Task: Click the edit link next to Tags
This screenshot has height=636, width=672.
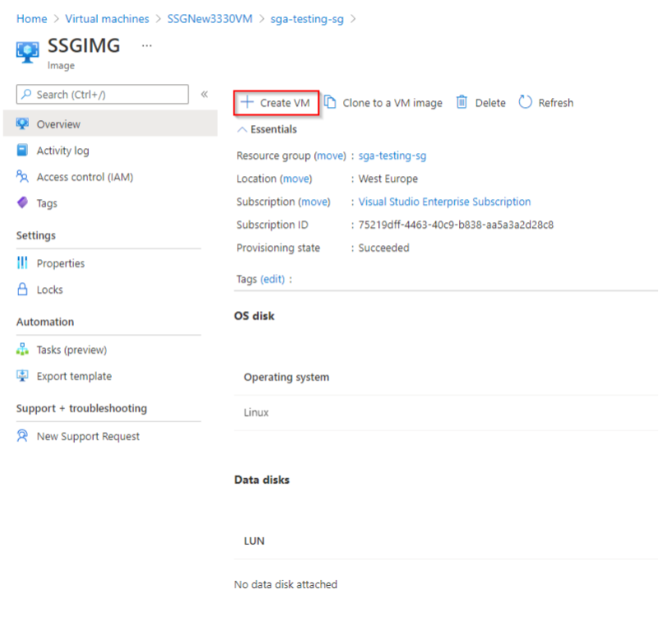Action: [272, 279]
